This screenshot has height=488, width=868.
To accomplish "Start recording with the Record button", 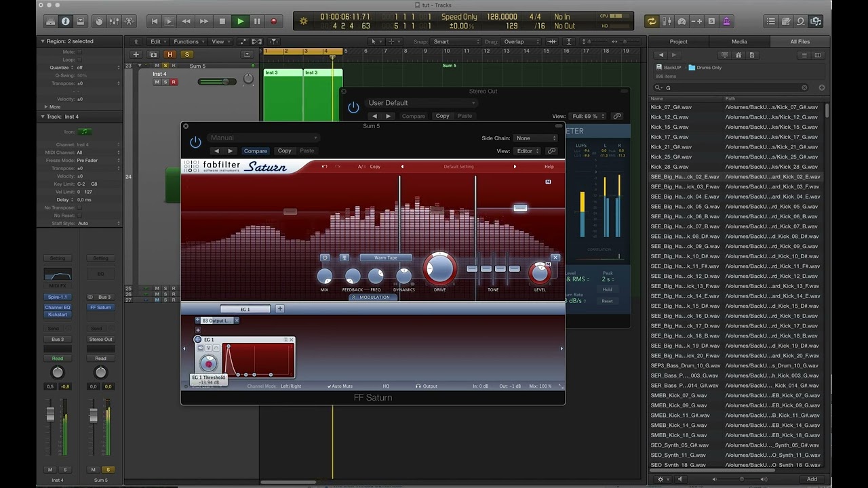I will click(274, 21).
